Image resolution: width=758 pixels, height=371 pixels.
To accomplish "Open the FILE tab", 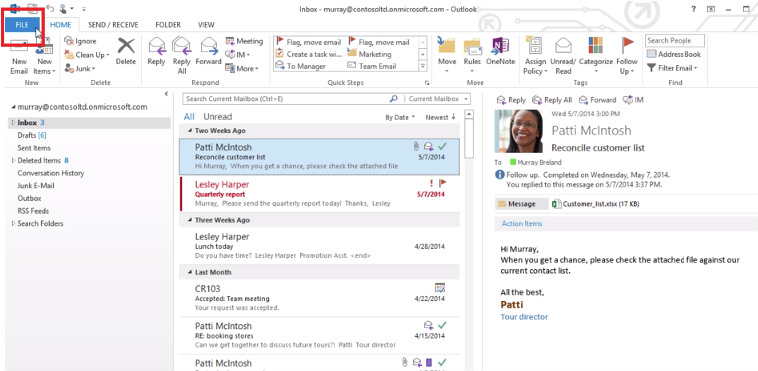I will pyautogui.click(x=22, y=25).
